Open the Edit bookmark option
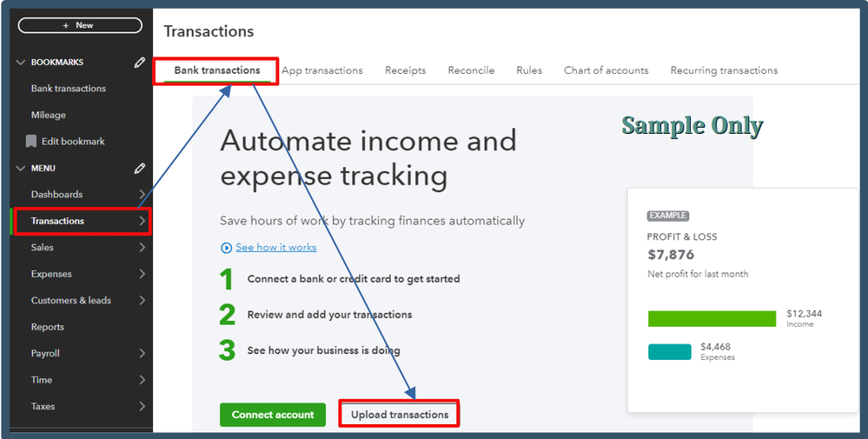The image size is (868, 439). (73, 142)
